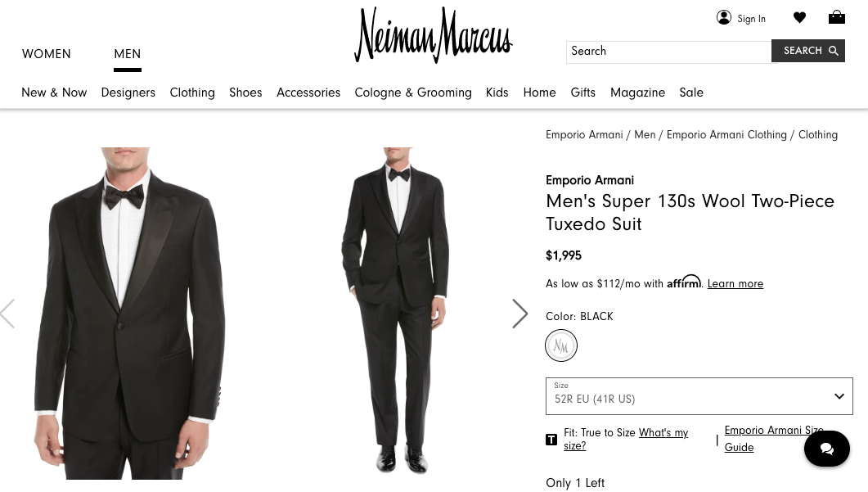Open the Size dropdown
Screen dimensions: 868x492
[x=699, y=395]
